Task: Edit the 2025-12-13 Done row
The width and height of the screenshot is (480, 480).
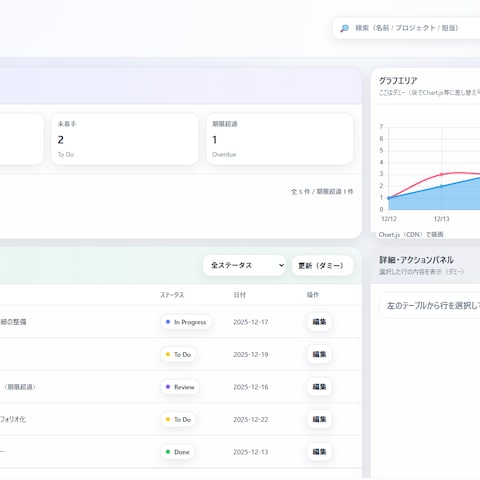Action: (319, 452)
